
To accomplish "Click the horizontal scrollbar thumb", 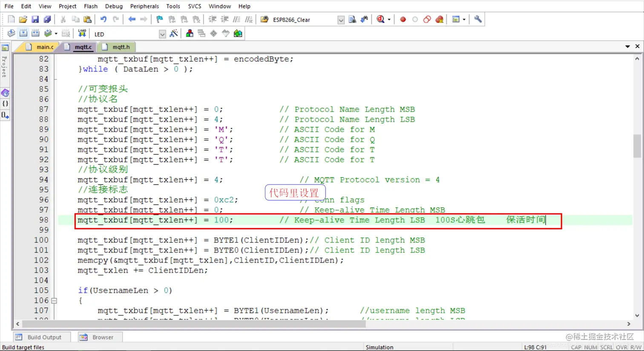I will [x=194, y=324].
